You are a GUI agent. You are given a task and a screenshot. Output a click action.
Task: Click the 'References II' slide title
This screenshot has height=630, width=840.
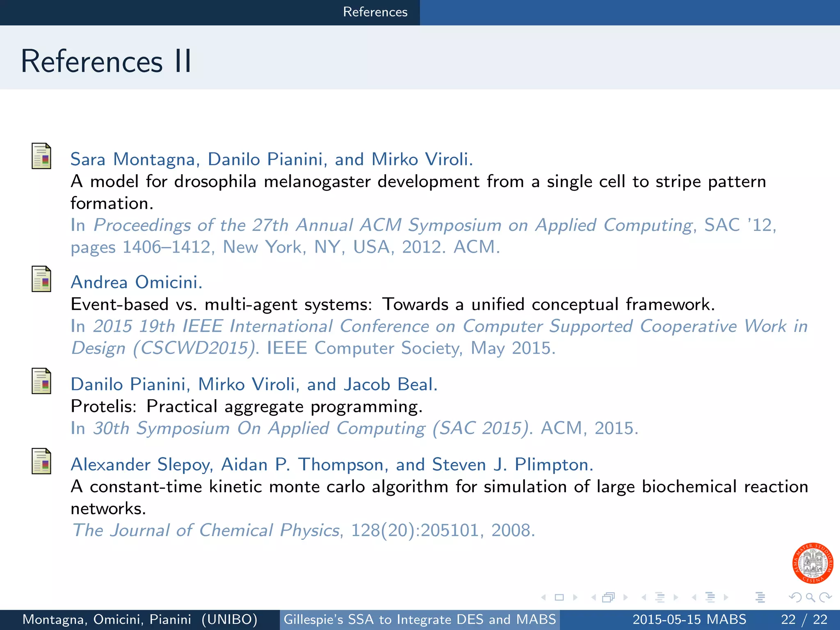pos(106,61)
